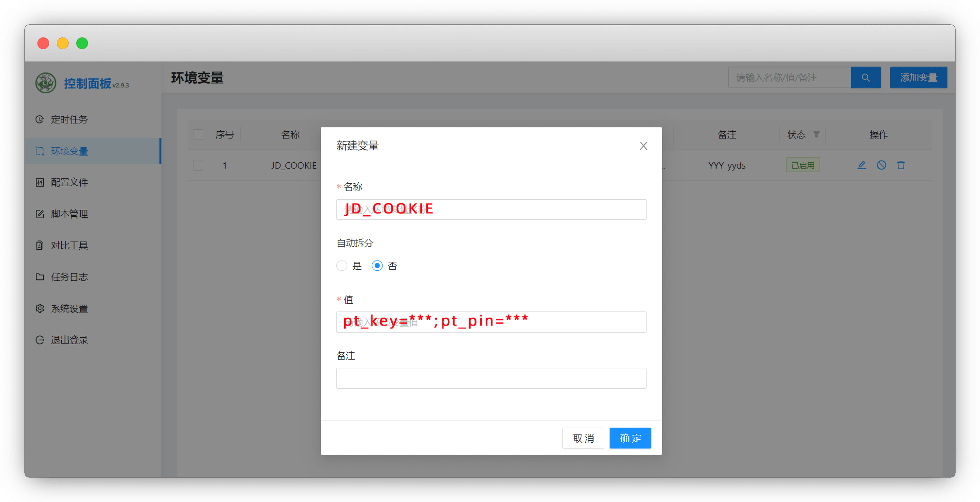
Task: Go to 脚本管理 in the sidebar
Action: coord(69,214)
